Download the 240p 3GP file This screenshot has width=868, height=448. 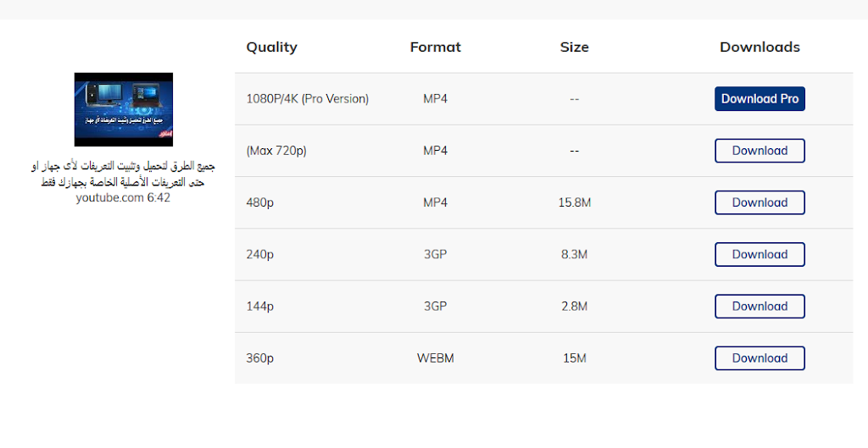(759, 254)
